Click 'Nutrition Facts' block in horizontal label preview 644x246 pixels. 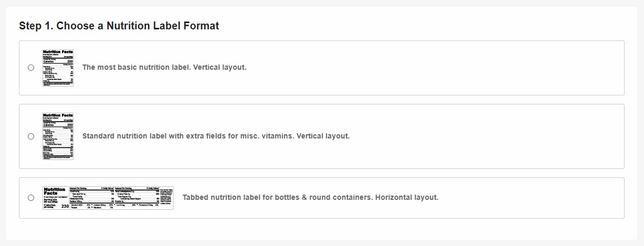coord(56,192)
